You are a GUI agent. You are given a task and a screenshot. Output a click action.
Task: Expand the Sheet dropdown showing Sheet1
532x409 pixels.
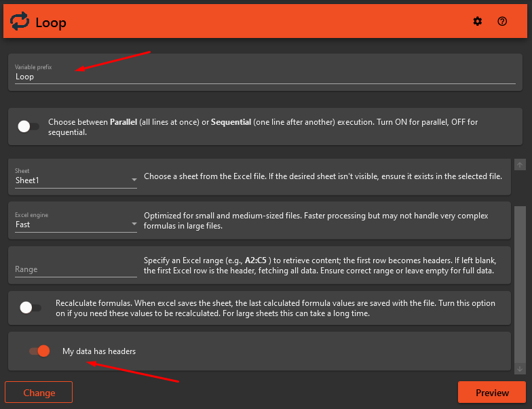click(75, 180)
